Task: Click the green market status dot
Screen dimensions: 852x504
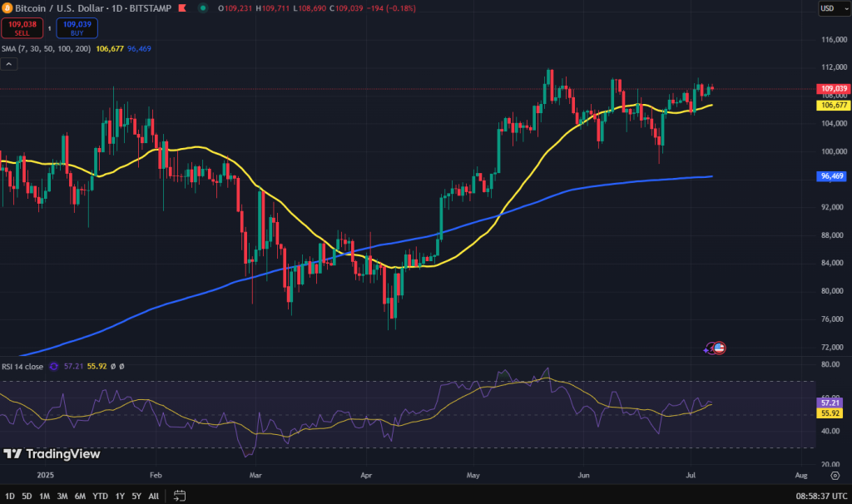Action: (203, 8)
